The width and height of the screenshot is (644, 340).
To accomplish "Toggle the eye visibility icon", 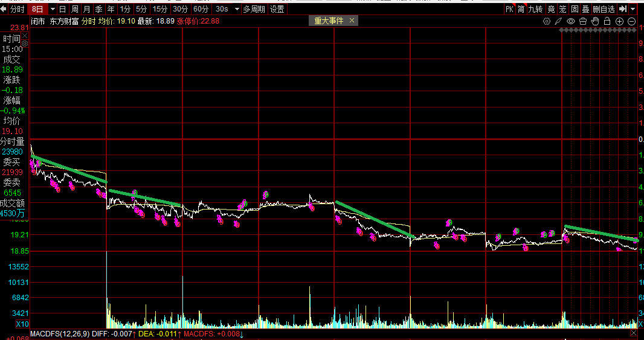I will pos(571,21).
